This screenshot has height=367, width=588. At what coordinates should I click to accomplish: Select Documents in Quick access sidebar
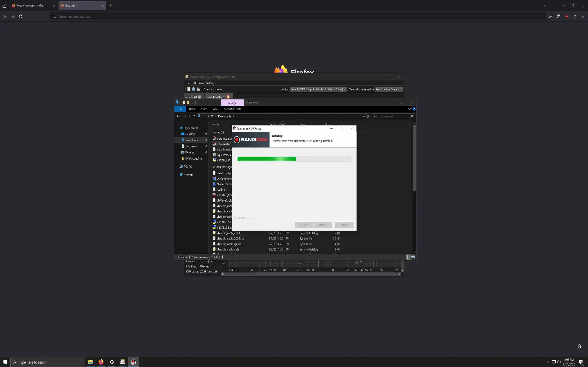tap(192, 146)
